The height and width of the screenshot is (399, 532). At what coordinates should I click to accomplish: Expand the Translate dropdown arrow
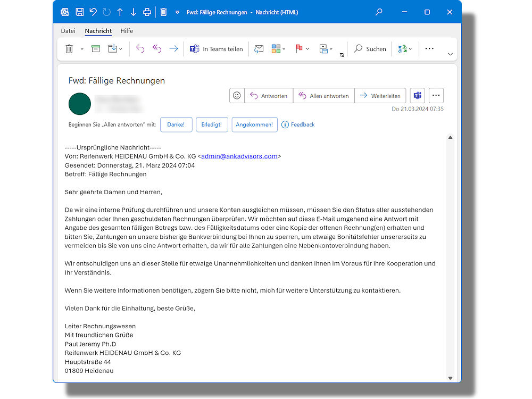coord(410,49)
